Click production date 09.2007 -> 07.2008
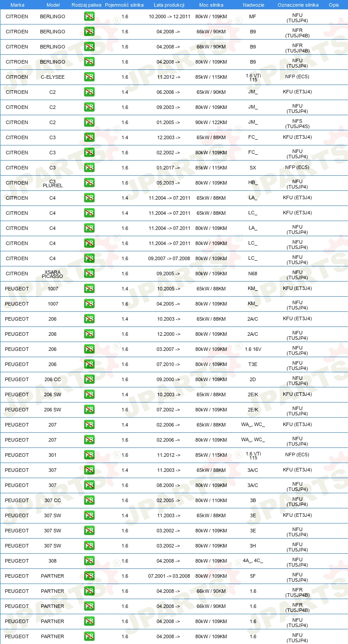This screenshot has height=644, width=348. 169,258
